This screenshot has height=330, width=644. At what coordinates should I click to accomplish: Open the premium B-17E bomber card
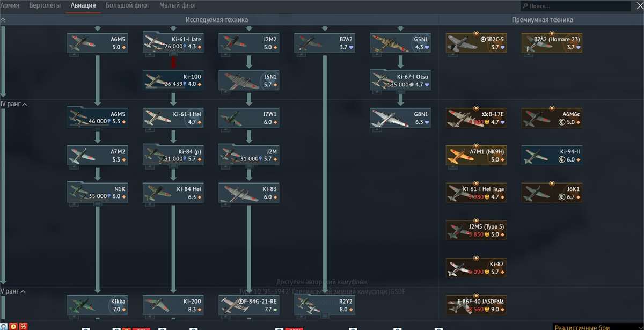[x=475, y=118]
